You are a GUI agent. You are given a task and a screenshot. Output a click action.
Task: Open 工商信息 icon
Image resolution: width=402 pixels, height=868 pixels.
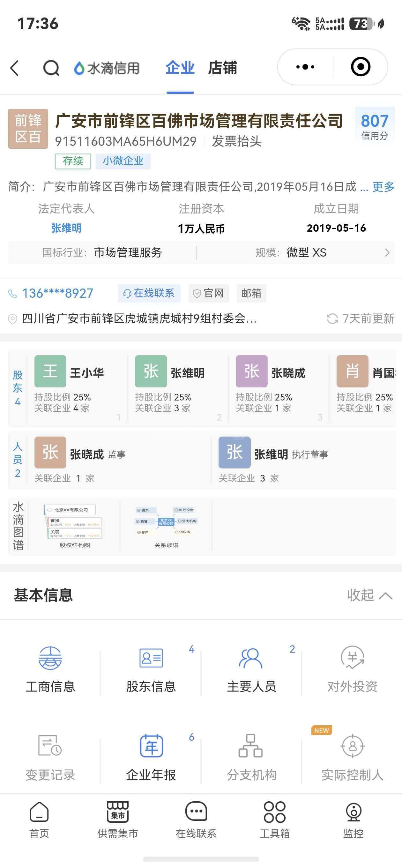coord(50,669)
